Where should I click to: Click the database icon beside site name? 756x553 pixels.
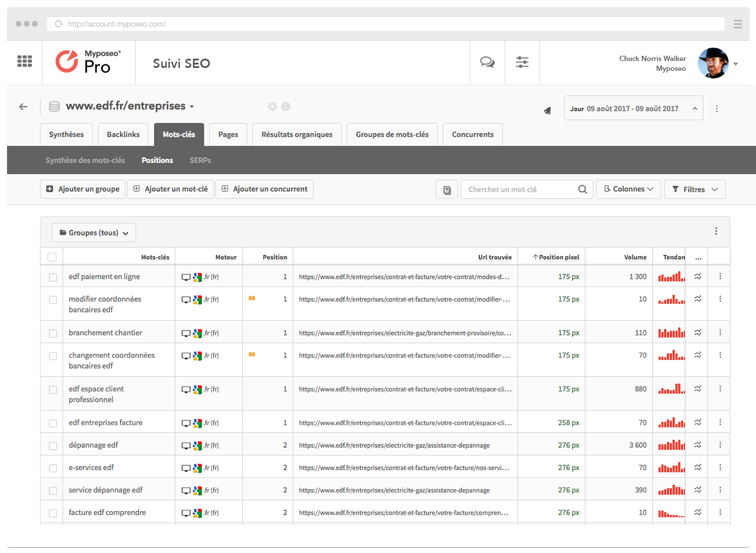(x=54, y=106)
